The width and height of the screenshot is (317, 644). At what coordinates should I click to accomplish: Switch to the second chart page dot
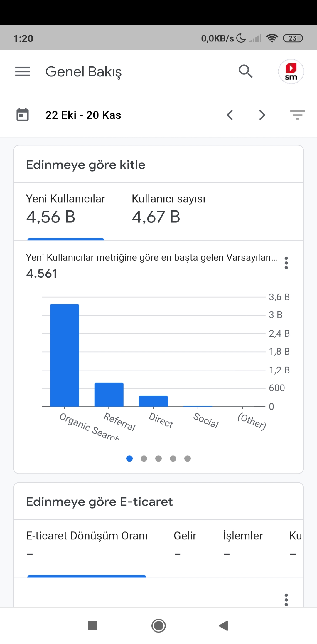pos(144,459)
